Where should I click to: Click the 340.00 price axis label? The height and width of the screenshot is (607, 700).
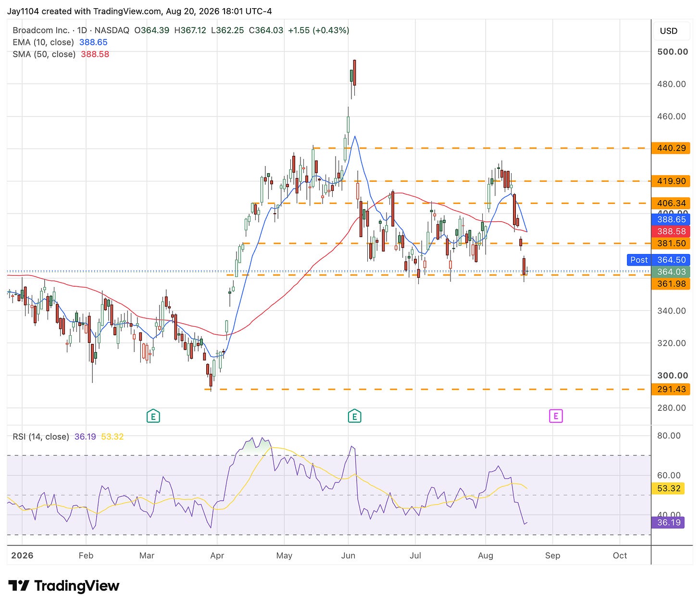(672, 311)
